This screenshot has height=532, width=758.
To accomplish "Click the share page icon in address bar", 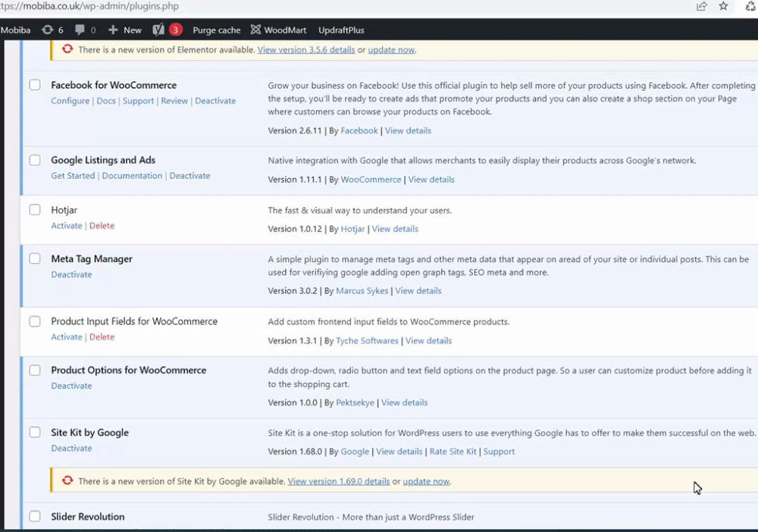I will click(701, 6).
